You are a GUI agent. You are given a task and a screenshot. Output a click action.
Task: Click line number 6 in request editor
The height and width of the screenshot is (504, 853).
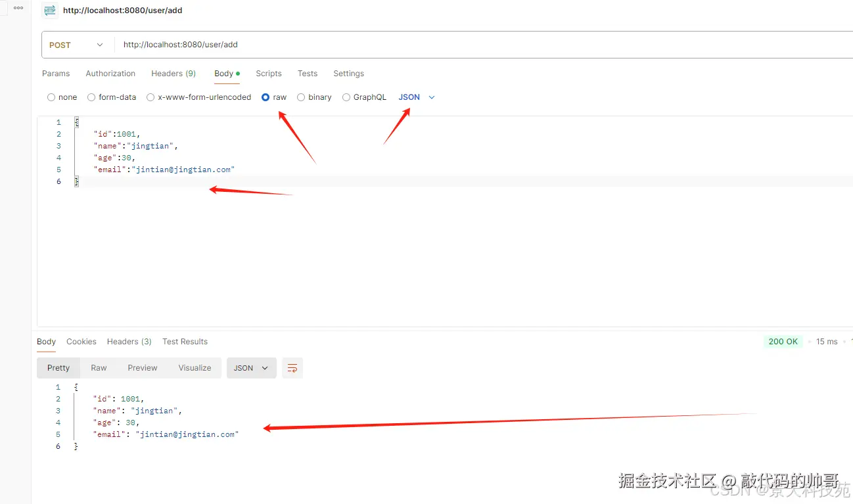pyautogui.click(x=58, y=181)
